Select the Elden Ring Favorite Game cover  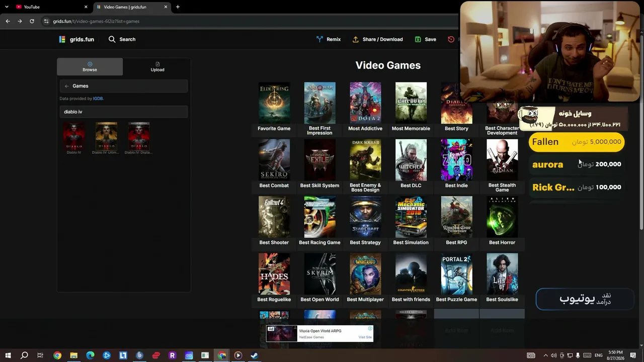274,103
